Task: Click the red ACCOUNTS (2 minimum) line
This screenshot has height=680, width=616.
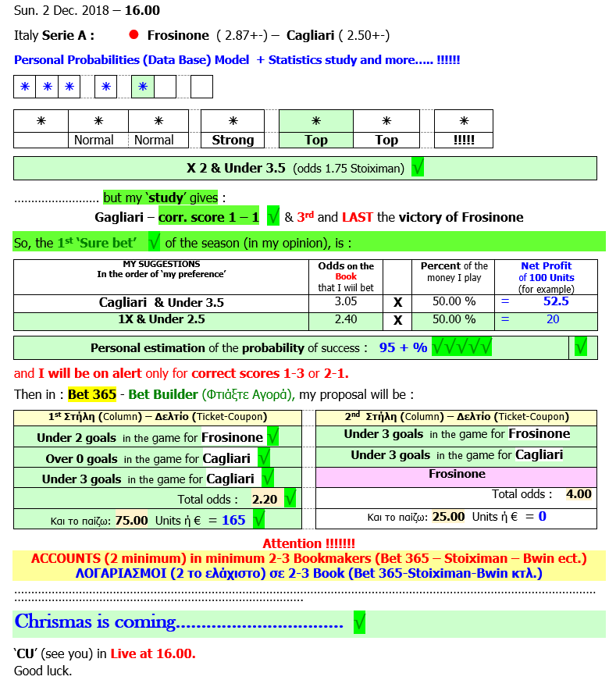Action: pos(309,558)
